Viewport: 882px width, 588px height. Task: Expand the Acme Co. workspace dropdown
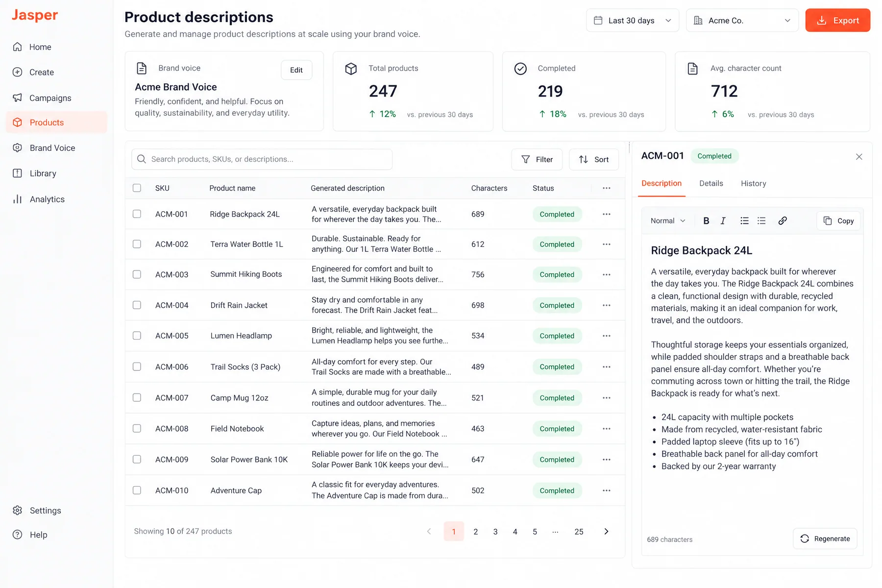tap(742, 21)
